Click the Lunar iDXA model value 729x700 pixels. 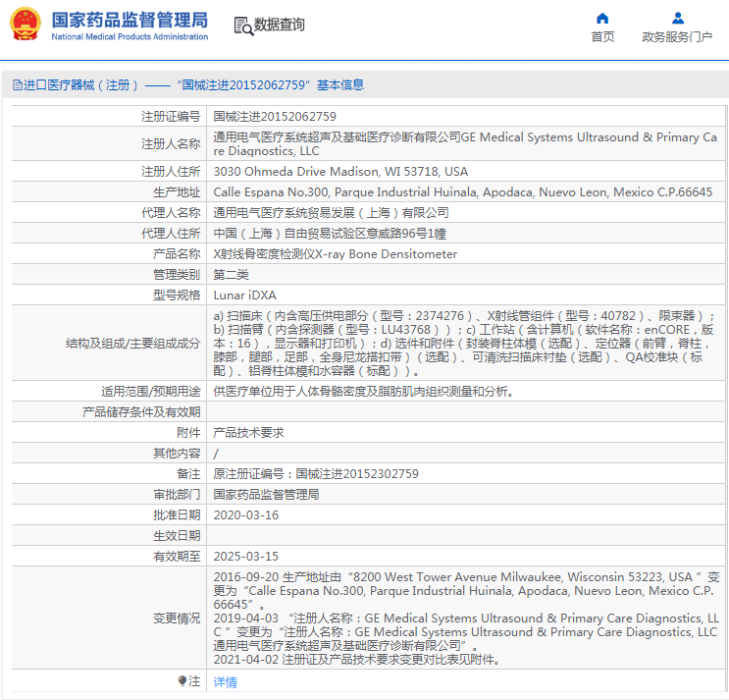(245, 296)
